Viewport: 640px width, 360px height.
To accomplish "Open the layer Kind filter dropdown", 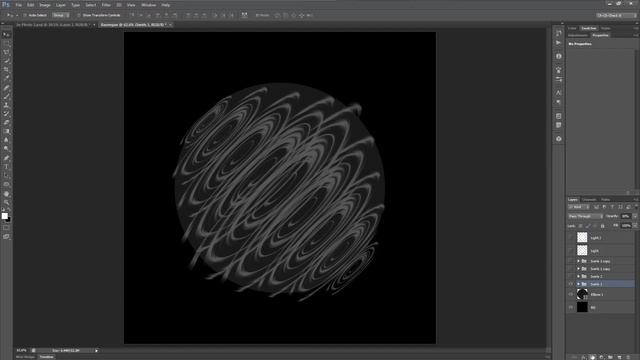I will click(579, 207).
